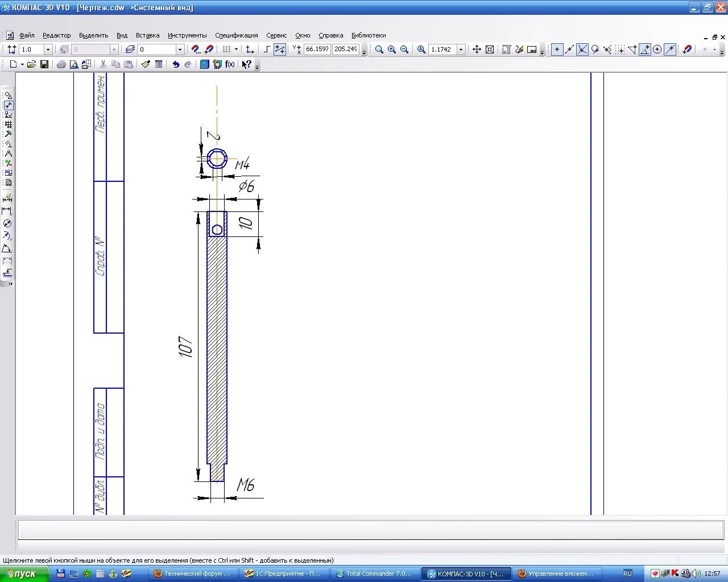This screenshot has height=582, width=728.
Task: Toggle the intersection snap button
Action: (x=582, y=49)
